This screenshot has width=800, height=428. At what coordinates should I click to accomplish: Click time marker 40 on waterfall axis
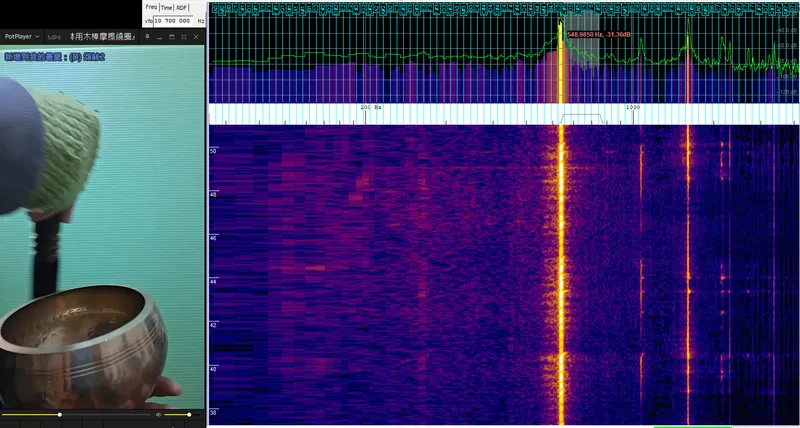[x=213, y=369]
